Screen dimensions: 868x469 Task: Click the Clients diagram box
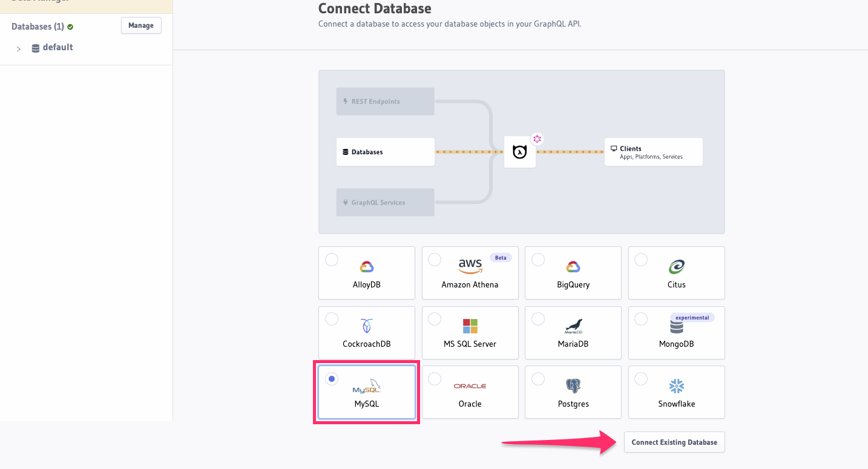point(654,152)
